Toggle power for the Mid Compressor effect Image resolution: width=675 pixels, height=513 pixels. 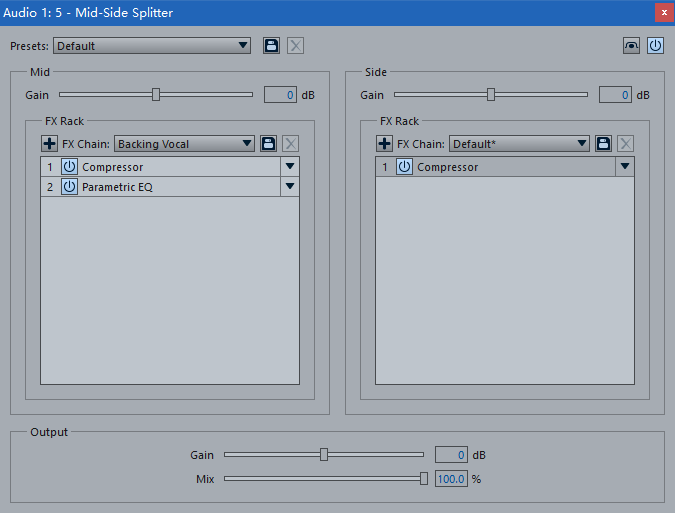(x=69, y=167)
